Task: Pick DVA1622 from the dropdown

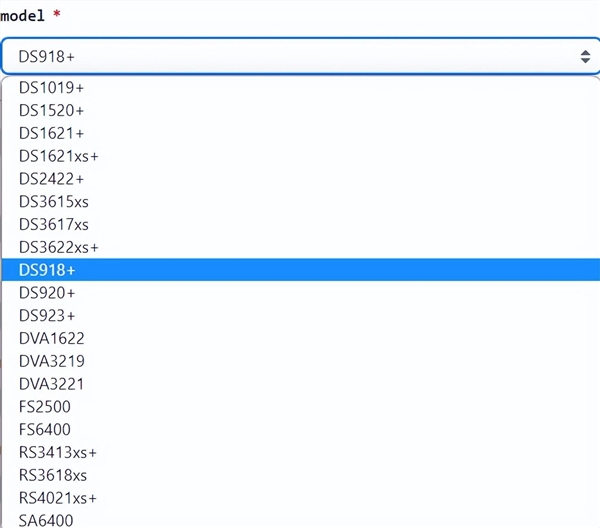Action: (301, 338)
